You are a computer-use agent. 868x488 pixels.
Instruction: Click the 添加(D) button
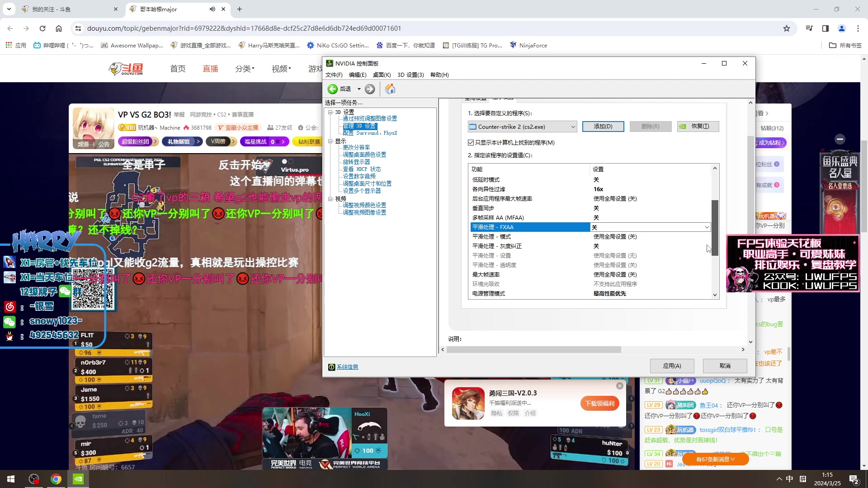603,127
